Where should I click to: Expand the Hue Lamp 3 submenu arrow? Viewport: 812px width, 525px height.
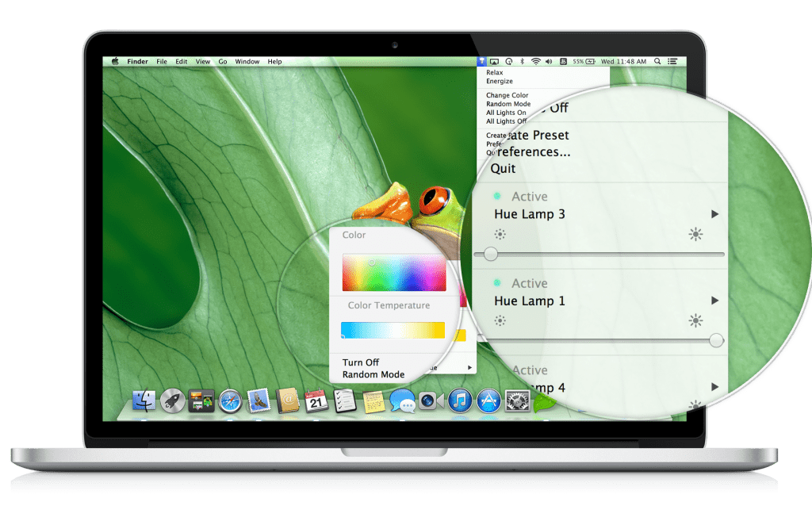click(714, 214)
